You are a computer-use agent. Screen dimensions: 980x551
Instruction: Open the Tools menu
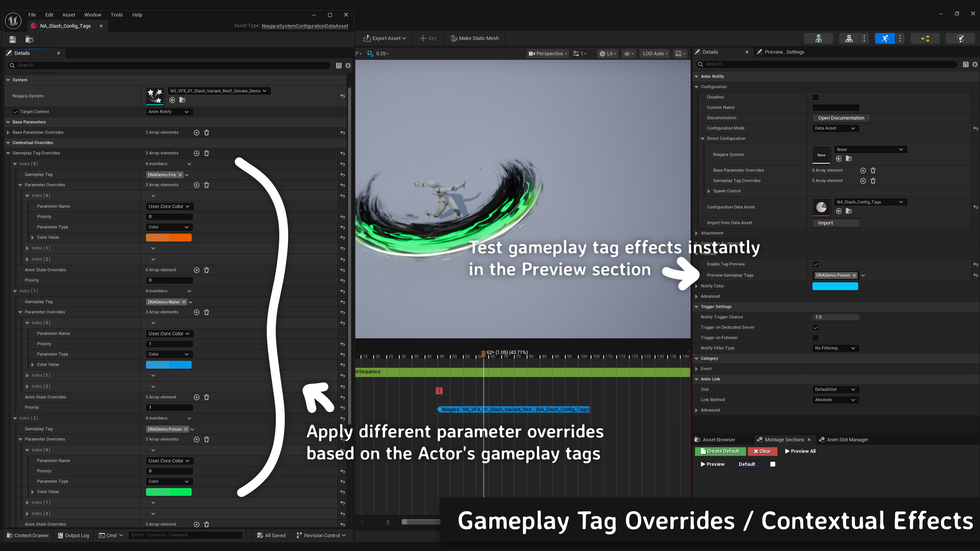pyautogui.click(x=116, y=15)
